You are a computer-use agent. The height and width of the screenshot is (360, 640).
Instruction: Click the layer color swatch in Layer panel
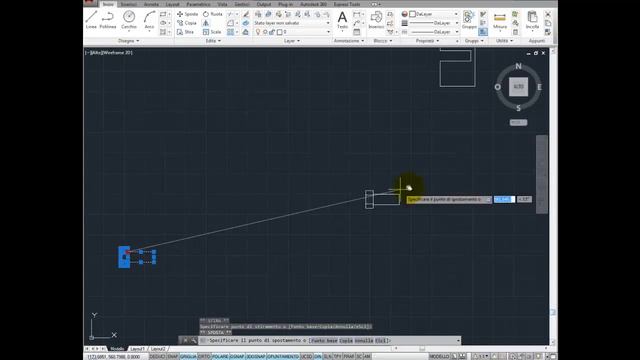point(280,32)
